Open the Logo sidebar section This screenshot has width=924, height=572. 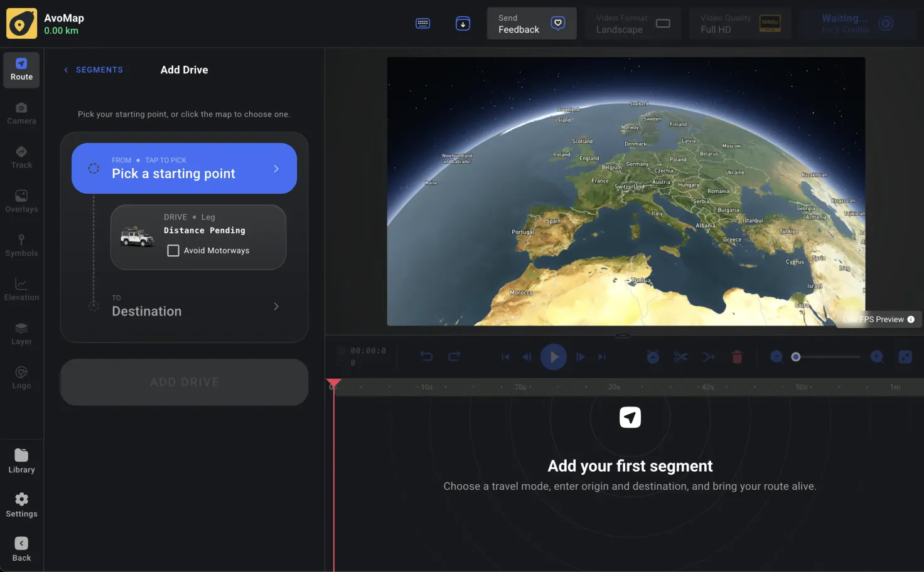[x=21, y=378]
